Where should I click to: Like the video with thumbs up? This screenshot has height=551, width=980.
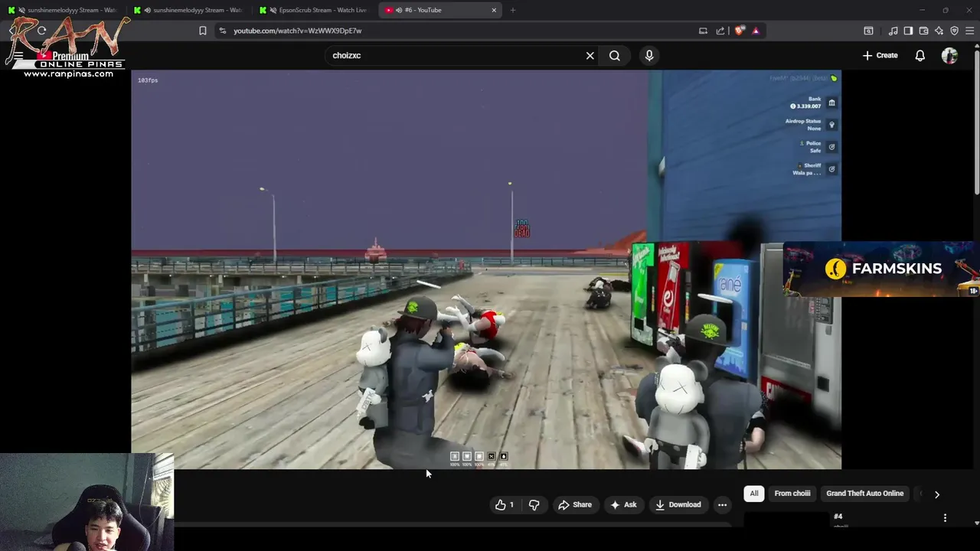(x=505, y=504)
